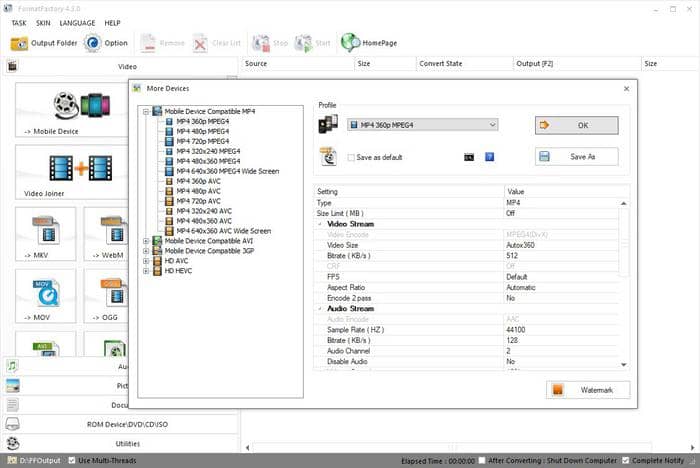The width and height of the screenshot is (700, 468).
Task: Expand the HD HEVC tree node
Action: click(146, 270)
